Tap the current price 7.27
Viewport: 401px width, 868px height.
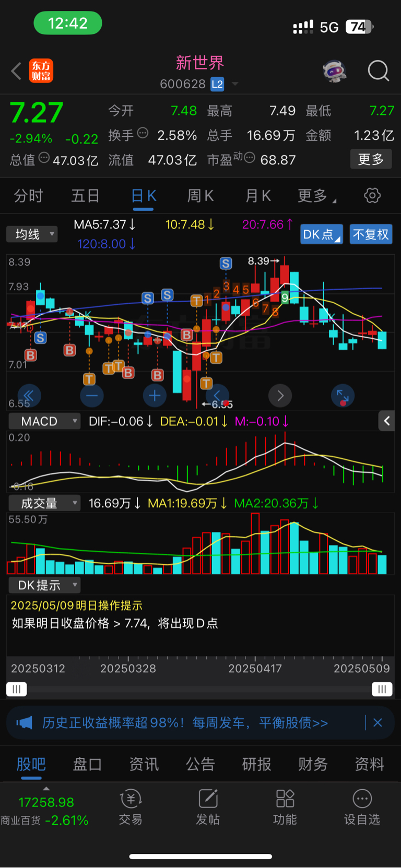(x=36, y=113)
